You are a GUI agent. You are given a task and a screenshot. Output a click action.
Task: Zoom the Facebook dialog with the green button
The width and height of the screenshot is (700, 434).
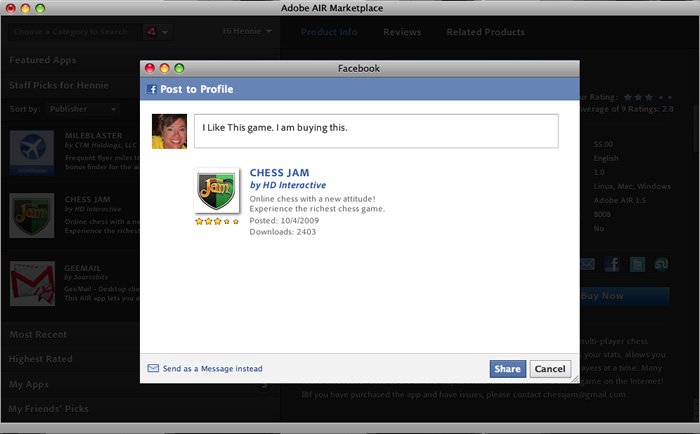click(x=179, y=68)
